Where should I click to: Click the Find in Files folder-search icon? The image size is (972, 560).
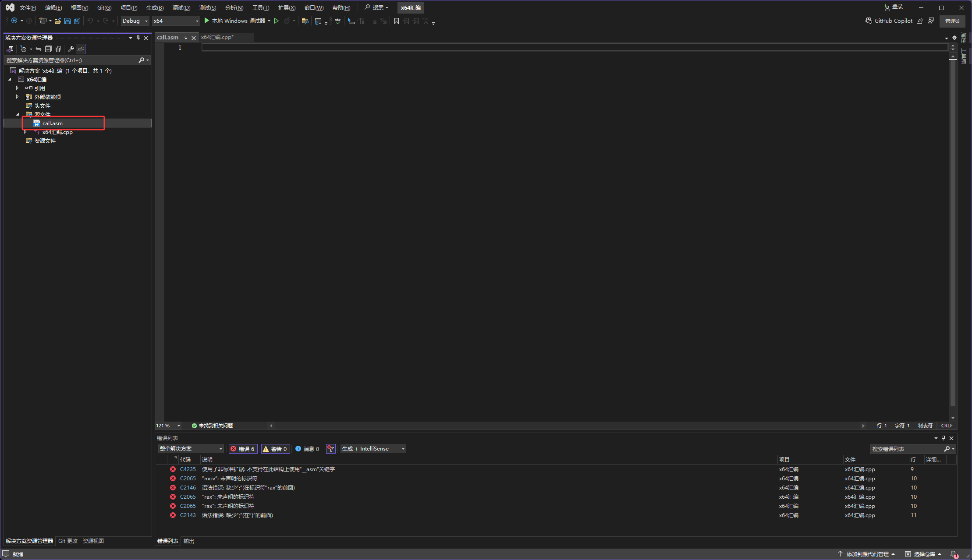click(305, 21)
